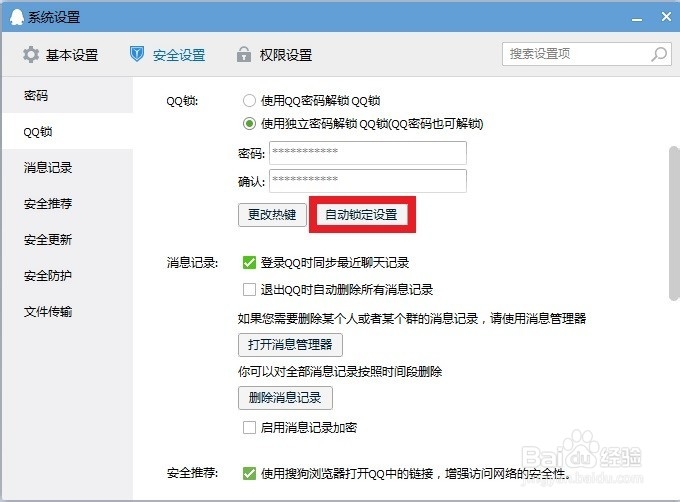Close the 系统设置 window
680x502 pixels.
click(x=666, y=17)
